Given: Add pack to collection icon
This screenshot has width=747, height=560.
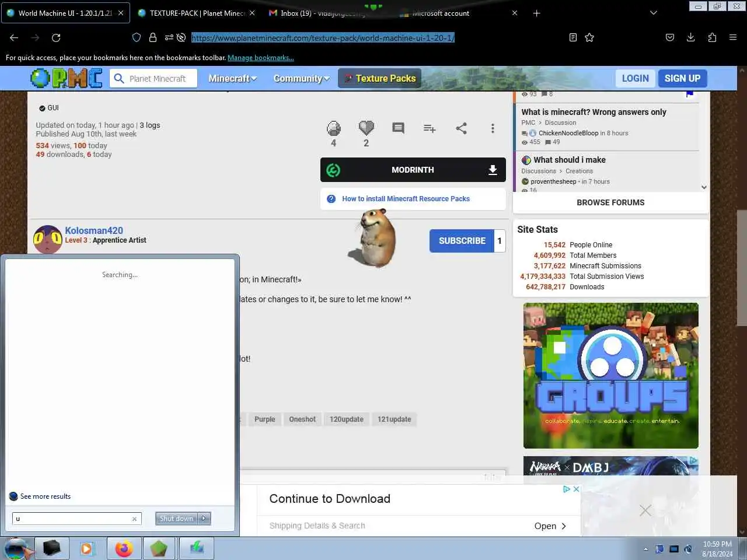Looking at the screenshot, I should tap(430, 128).
